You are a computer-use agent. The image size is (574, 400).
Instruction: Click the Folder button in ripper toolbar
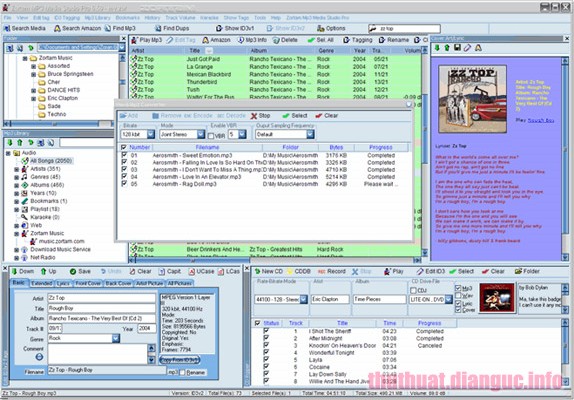pos(527,271)
